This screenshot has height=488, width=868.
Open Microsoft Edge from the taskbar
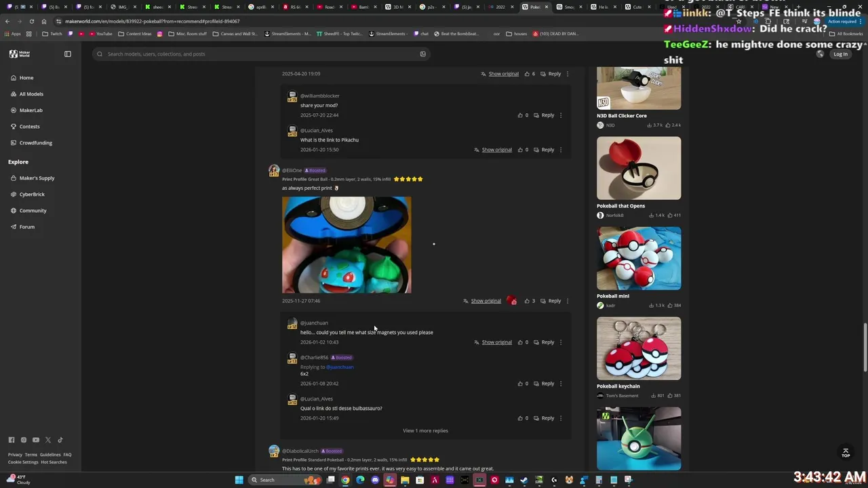360,480
